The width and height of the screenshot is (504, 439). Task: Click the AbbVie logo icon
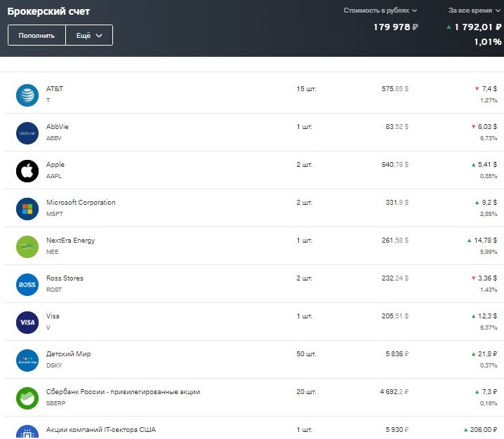pos(27,133)
